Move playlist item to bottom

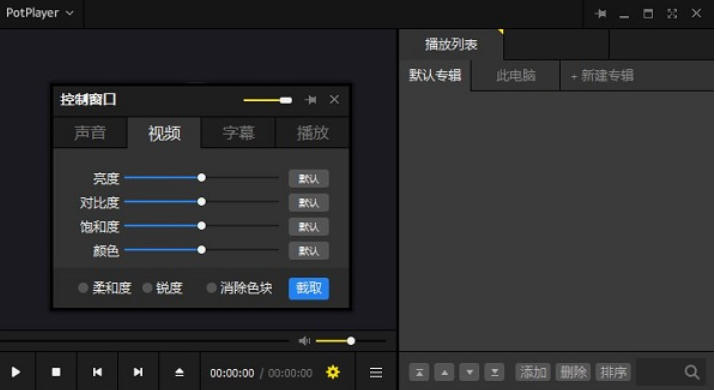tap(495, 372)
